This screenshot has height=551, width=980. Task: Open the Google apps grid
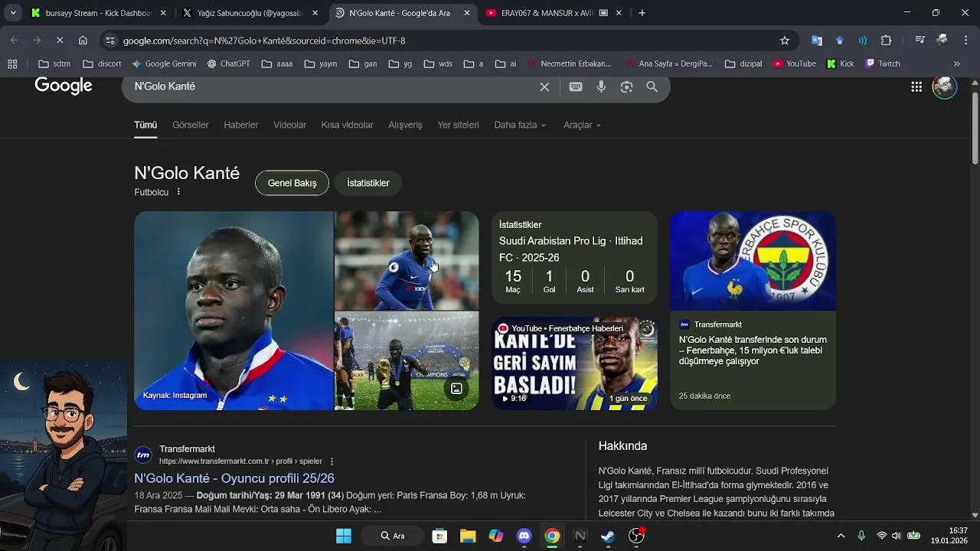point(916,87)
